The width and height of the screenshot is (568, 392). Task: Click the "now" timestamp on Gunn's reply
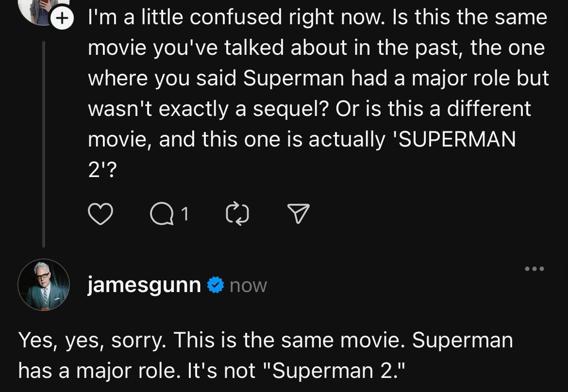coord(248,286)
